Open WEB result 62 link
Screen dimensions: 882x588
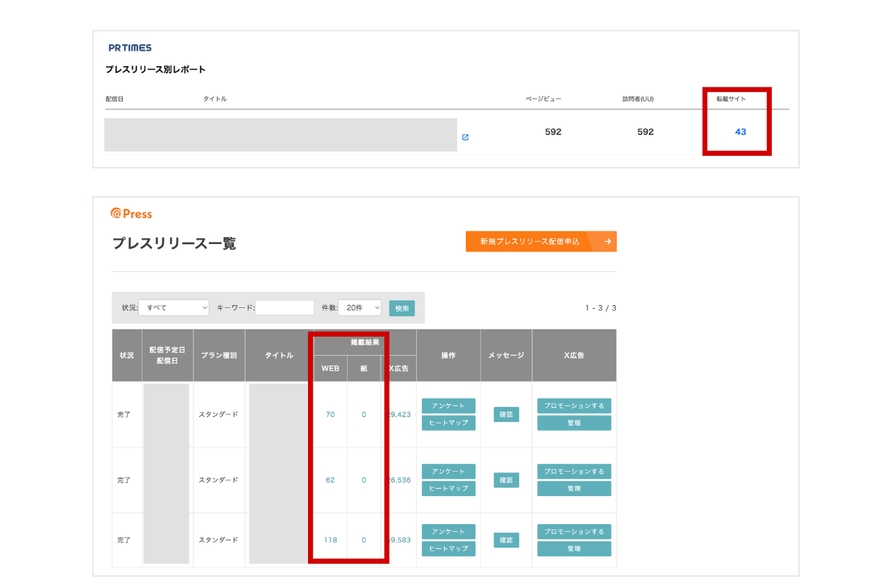[330, 480]
